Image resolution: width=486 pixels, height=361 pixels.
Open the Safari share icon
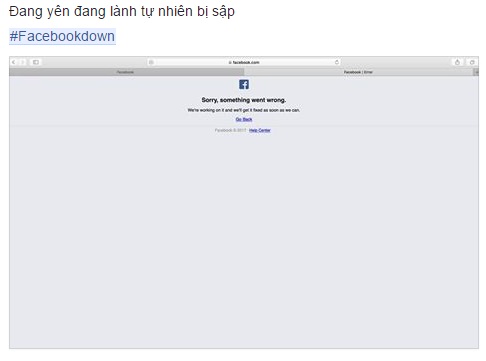coord(457,62)
